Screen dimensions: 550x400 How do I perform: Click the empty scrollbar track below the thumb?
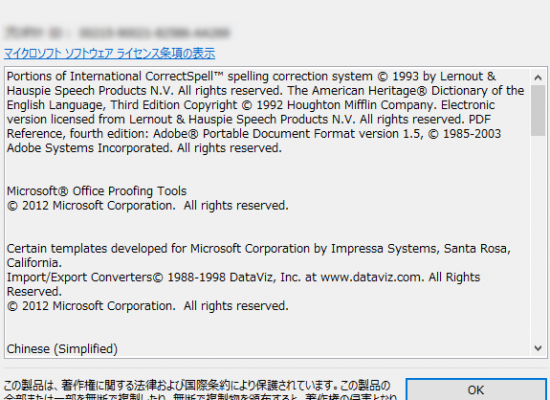(x=538, y=238)
